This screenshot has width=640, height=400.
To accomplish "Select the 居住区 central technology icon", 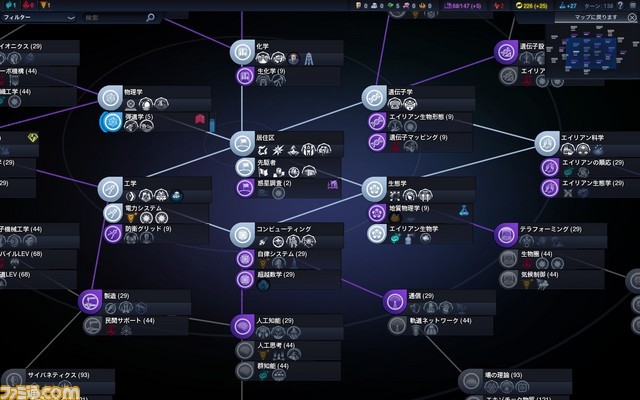I will [243, 143].
